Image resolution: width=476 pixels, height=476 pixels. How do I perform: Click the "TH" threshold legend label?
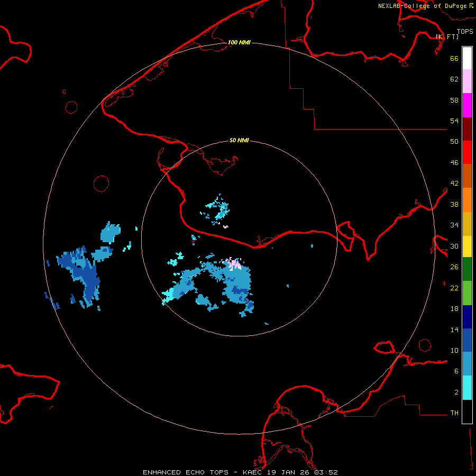point(454,413)
